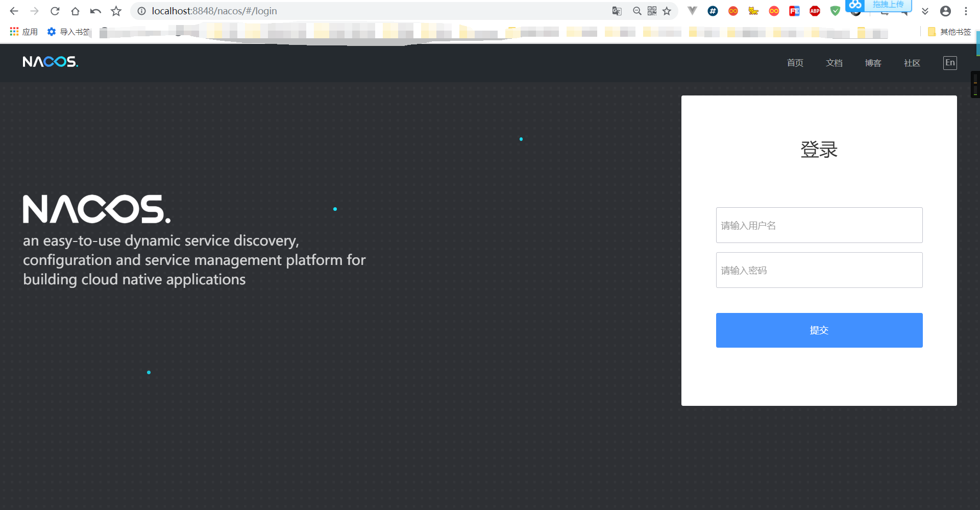
Task: Click the small Nacos logo in the header
Action: point(51,62)
